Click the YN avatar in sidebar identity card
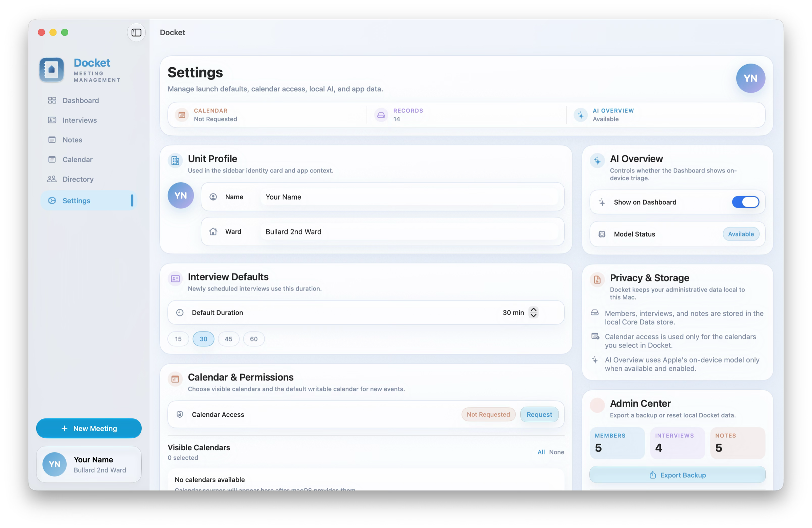Screen dimensions: 812x528 pyautogui.click(x=54, y=464)
